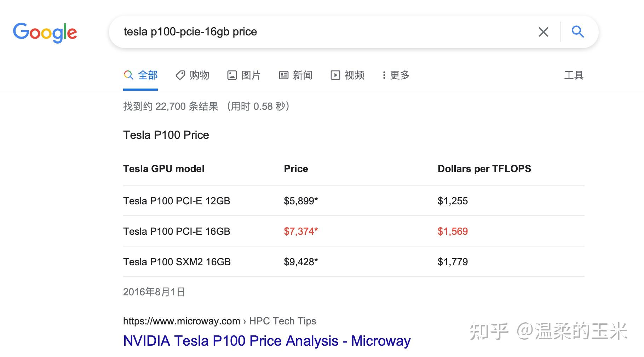Select the 全部 results tab
644x357 pixels.
[x=148, y=75]
